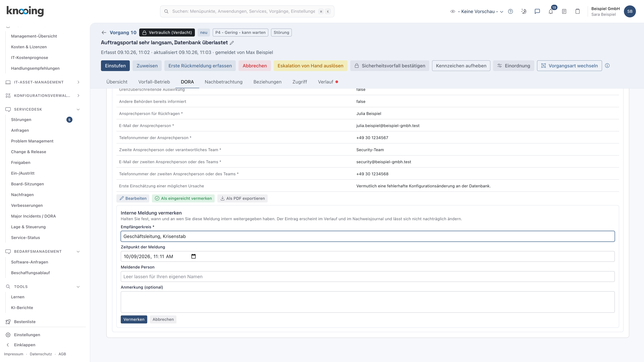Image resolution: width=644 pixels, height=362 pixels.
Task: Open the Verlauf tab
Action: pyautogui.click(x=326, y=82)
